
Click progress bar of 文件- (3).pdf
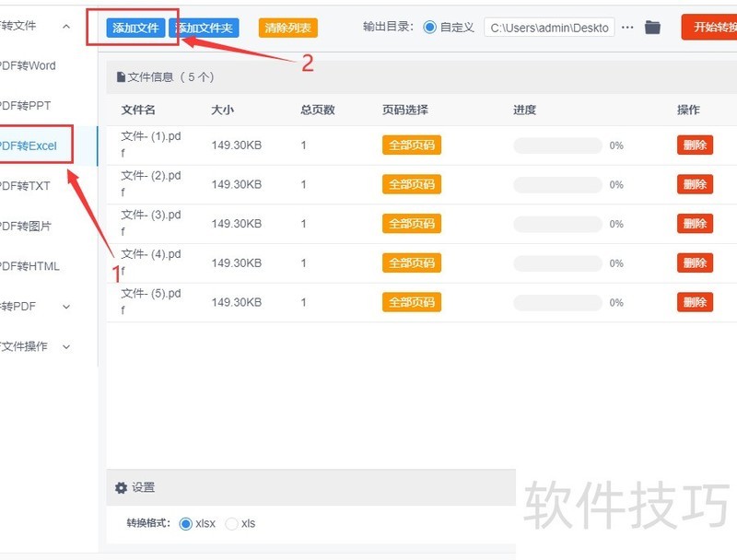coord(558,224)
